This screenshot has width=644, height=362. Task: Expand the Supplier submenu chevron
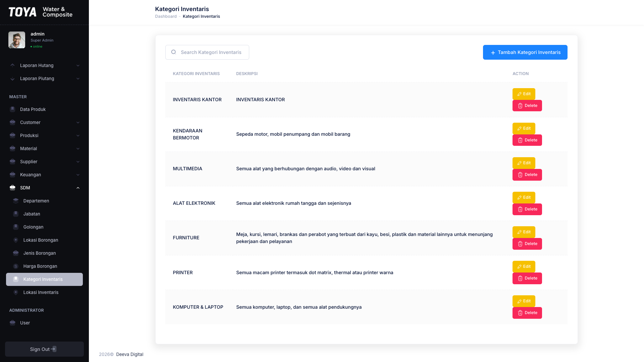pyautogui.click(x=78, y=162)
